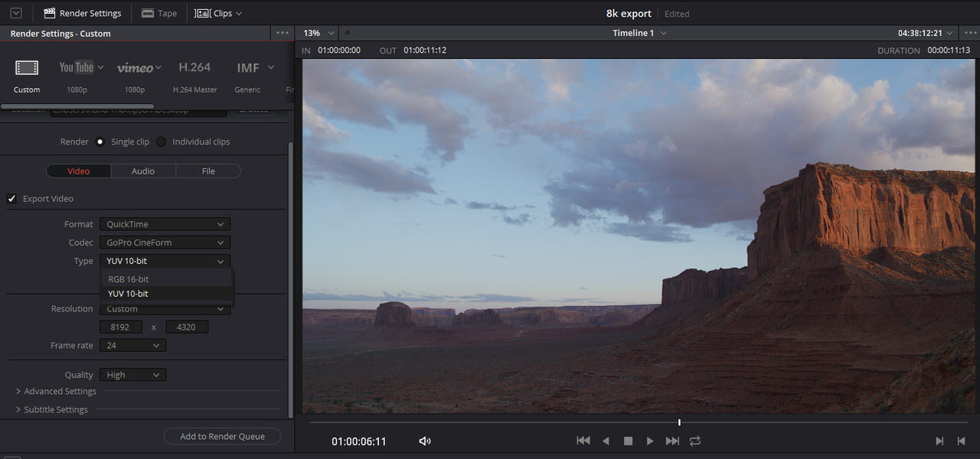Select the YouTube 1080p preset
This screenshot has width=980, height=459.
(77, 76)
